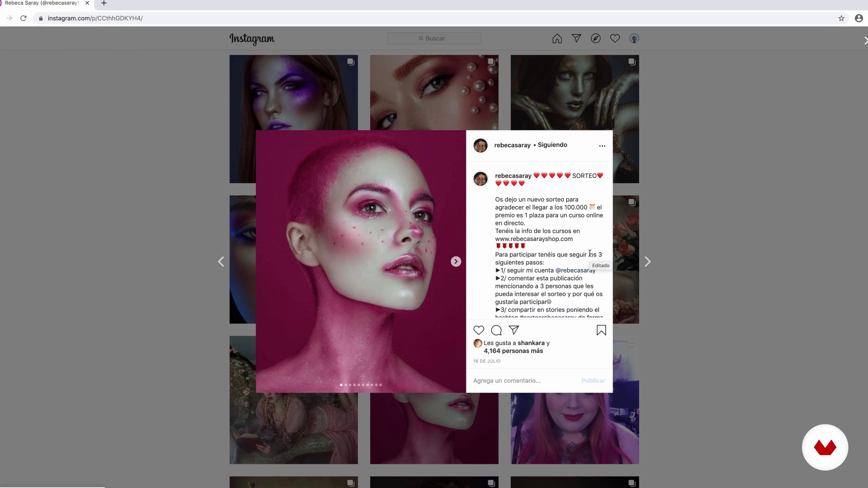Click the Instagram logo
The image size is (868, 488).
(x=252, y=39)
